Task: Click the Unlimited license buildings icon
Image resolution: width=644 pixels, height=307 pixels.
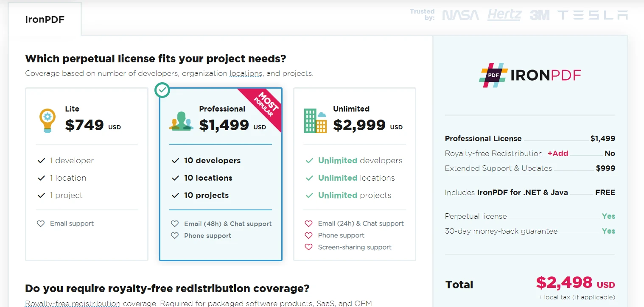Action: [315, 121]
